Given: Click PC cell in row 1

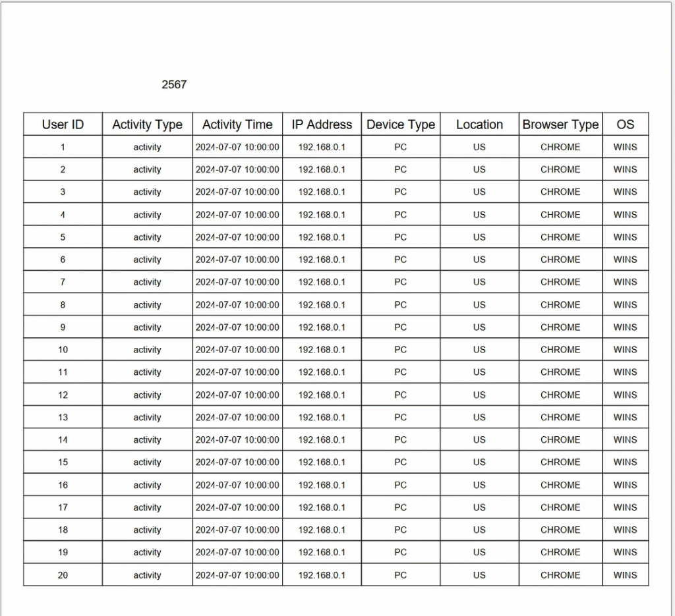Looking at the screenshot, I should pyautogui.click(x=400, y=147).
